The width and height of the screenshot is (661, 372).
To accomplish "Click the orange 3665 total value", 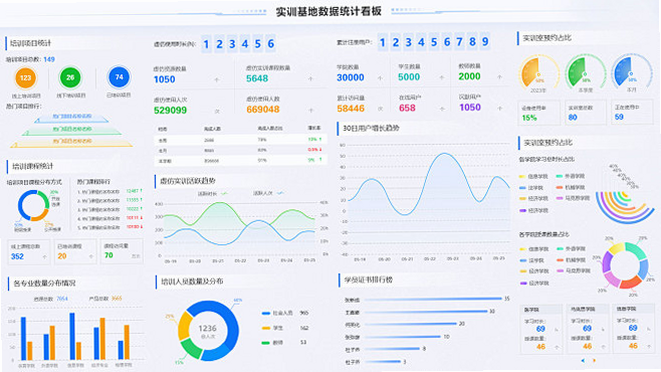I will pos(117,298).
